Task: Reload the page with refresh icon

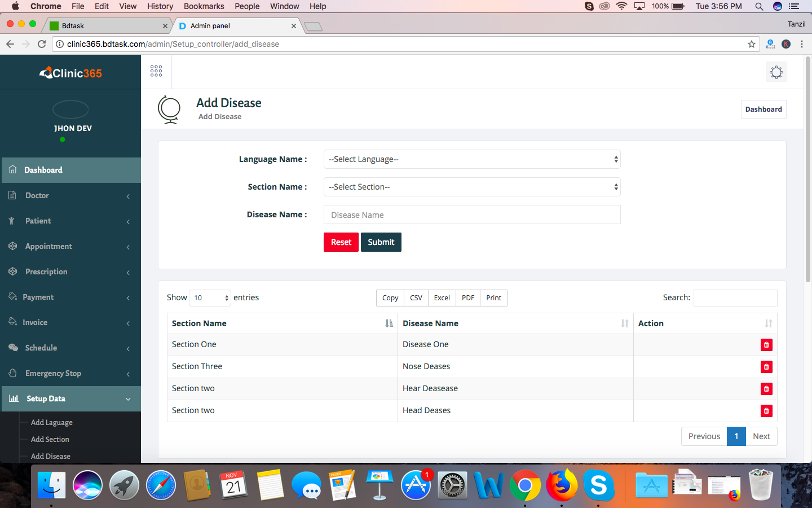Action: 42,44
